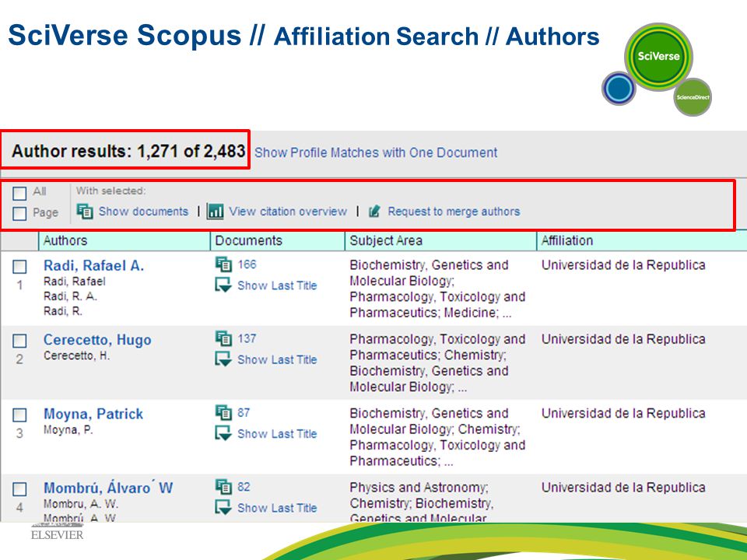
Task: Open the 82 documents count link
Action: 244,487
